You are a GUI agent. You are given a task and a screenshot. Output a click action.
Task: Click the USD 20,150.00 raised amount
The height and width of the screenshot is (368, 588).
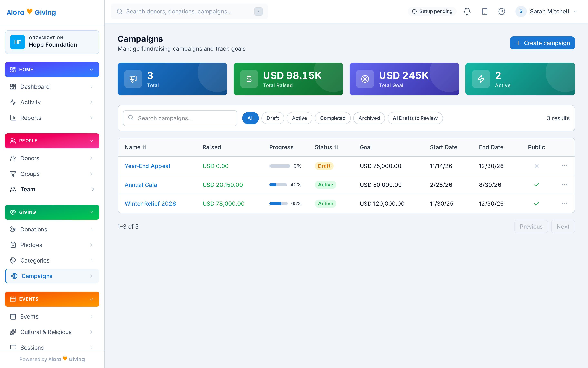pyautogui.click(x=223, y=185)
